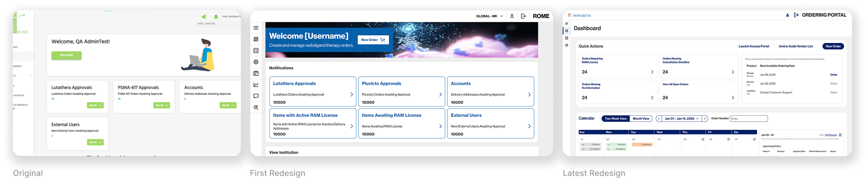868x182 pixels.
Task: Open the hamburger menu in First Redesign sidebar
Action: pos(256,28)
